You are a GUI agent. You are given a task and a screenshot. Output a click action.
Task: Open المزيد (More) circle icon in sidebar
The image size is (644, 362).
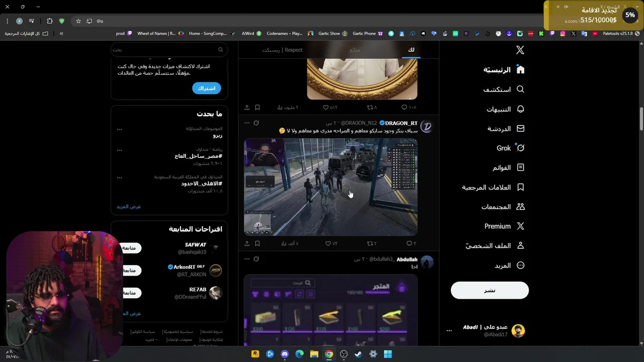click(x=521, y=265)
